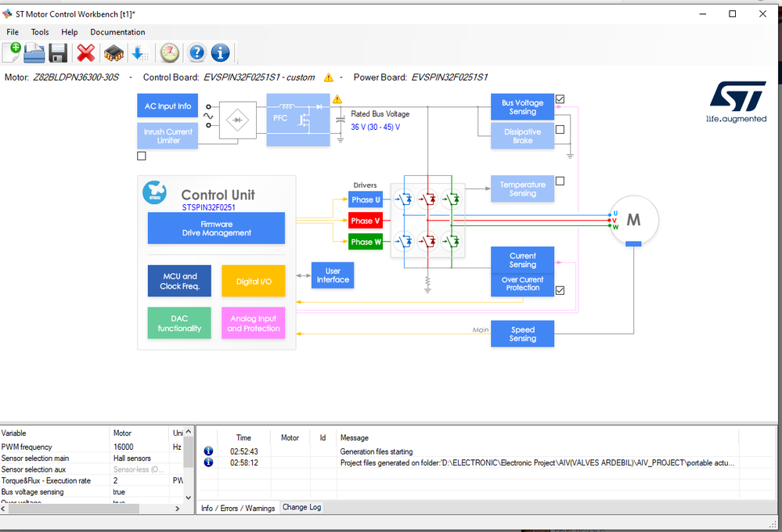Open MCU and Clock Freq. block
The image size is (782, 532).
[x=179, y=281]
